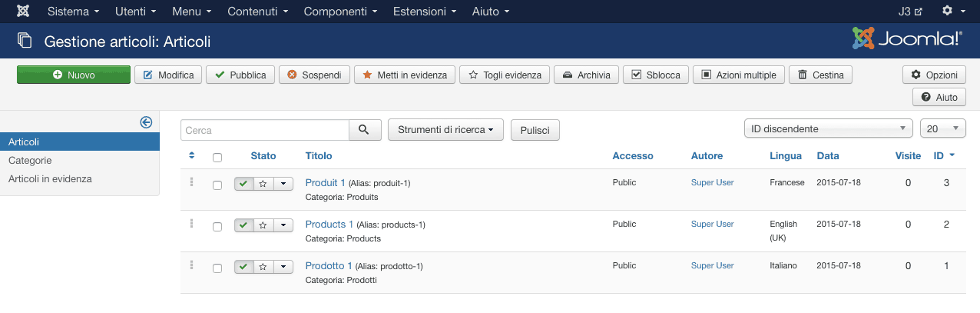Image resolution: width=980 pixels, height=313 pixels.
Task: Select Categorie in the sidebar
Action: [x=30, y=160]
